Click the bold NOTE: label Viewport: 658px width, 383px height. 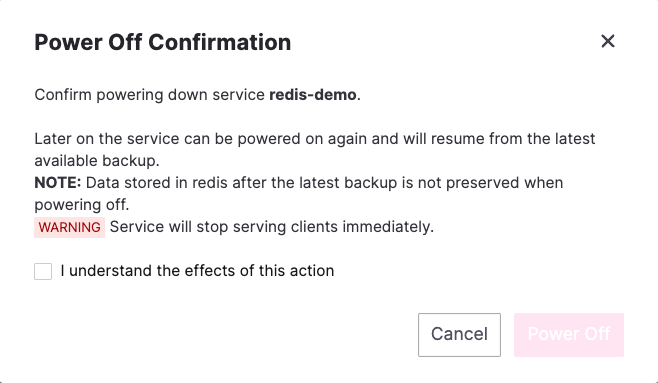tap(57, 183)
